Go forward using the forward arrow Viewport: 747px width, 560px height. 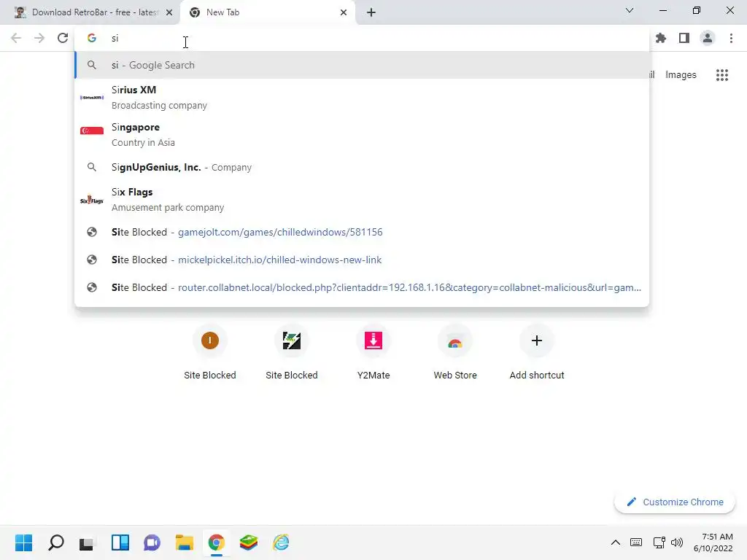click(x=39, y=38)
